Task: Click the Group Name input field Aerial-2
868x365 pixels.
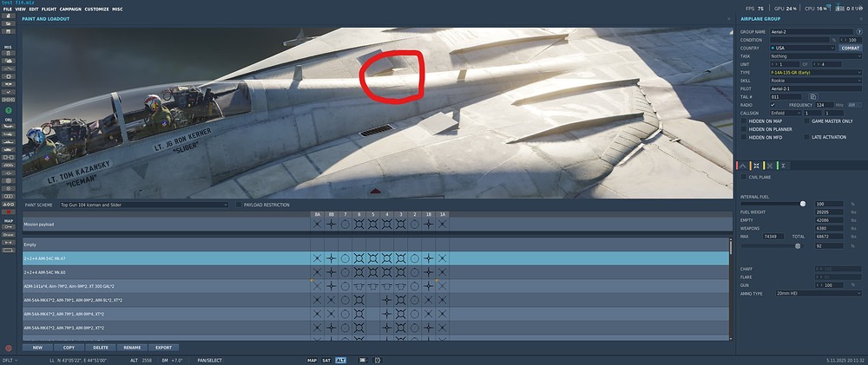Action: pyautogui.click(x=812, y=32)
